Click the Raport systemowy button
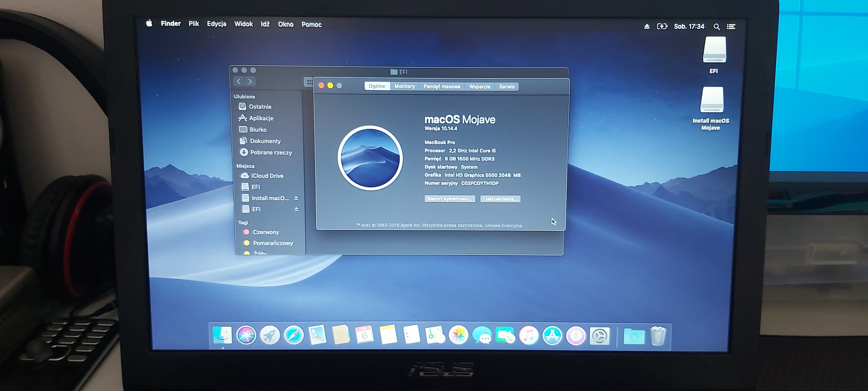Image resolution: width=868 pixels, height=391 pixels. [x=449, y=199]
